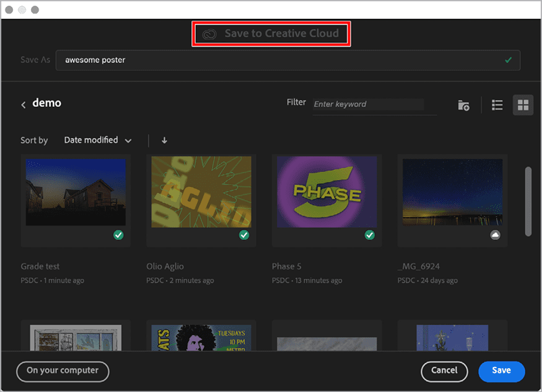Click the PSDC 24 days ago label
Screen dimensions: 542x392
coord(428,280)
